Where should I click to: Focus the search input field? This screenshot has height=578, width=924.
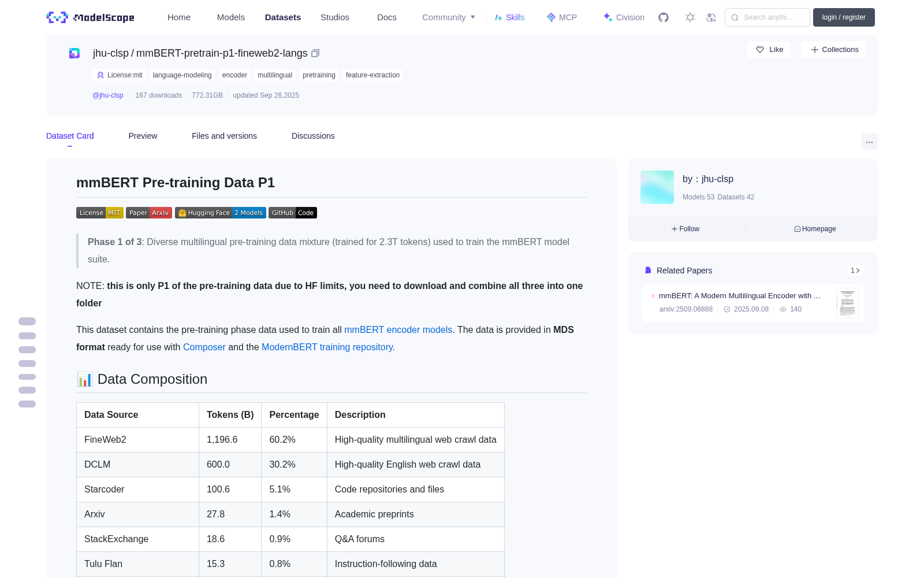[767, 17]
